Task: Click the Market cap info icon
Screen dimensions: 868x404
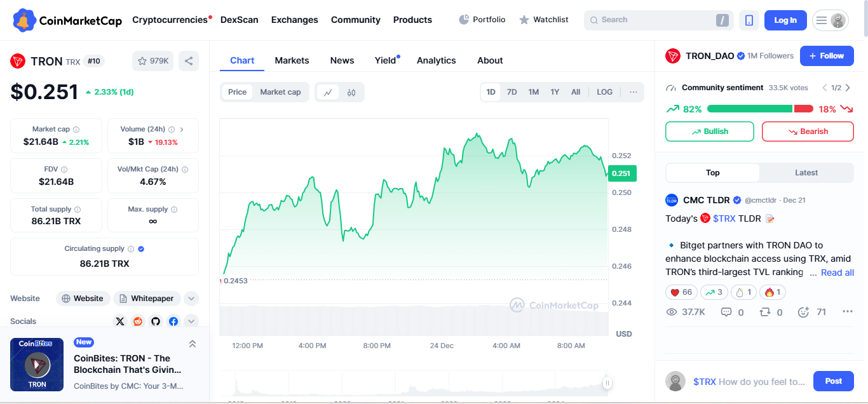Action: tap(76, 129)
